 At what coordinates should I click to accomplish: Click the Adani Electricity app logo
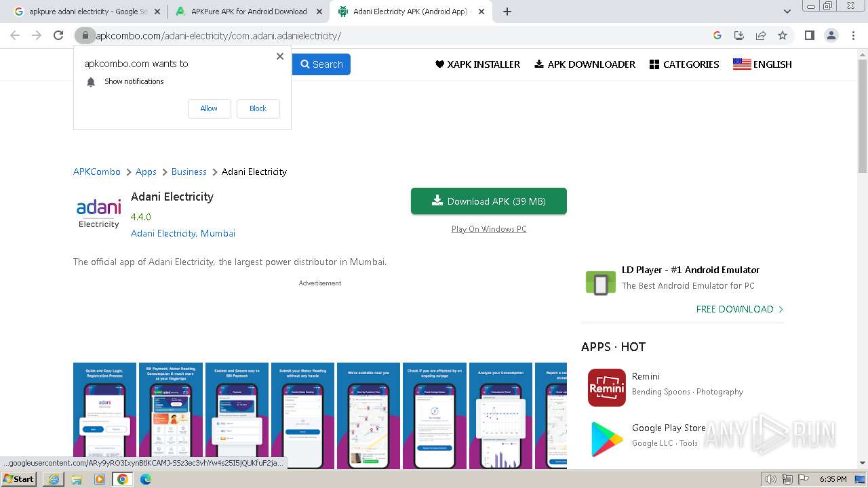click(x=98, y=213)
